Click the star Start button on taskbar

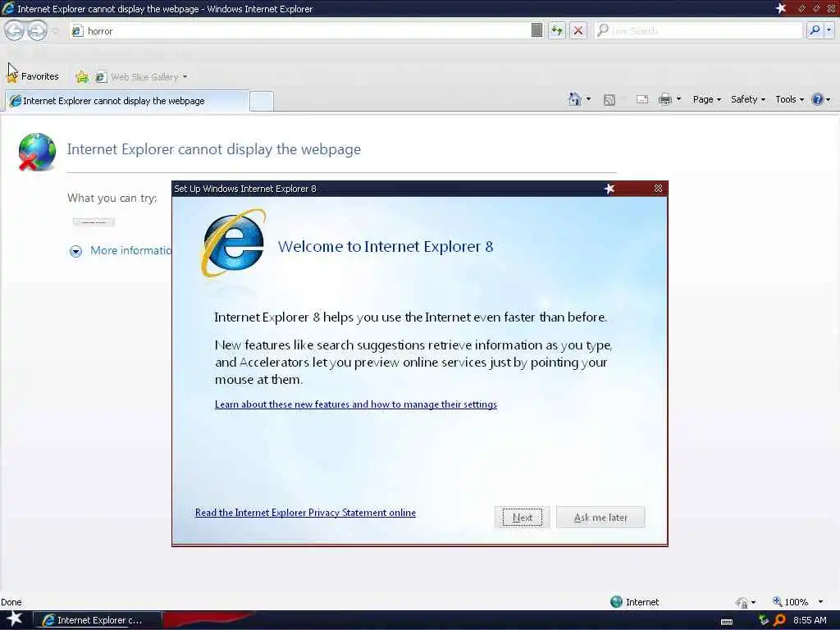click(x=13, y=619)
